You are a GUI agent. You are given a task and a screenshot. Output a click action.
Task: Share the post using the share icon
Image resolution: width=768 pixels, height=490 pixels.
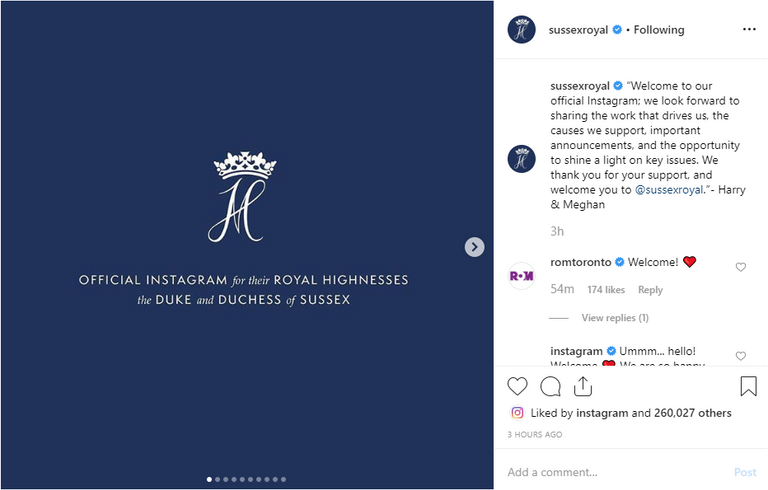tap(584, 386)
